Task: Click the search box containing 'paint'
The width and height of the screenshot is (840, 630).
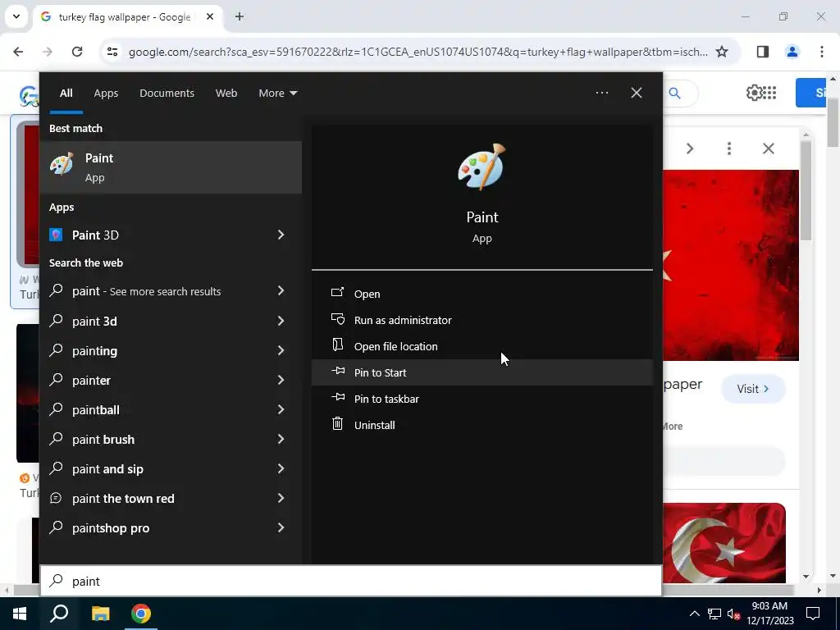Action: pyautogui.click(x=351, y=581)
